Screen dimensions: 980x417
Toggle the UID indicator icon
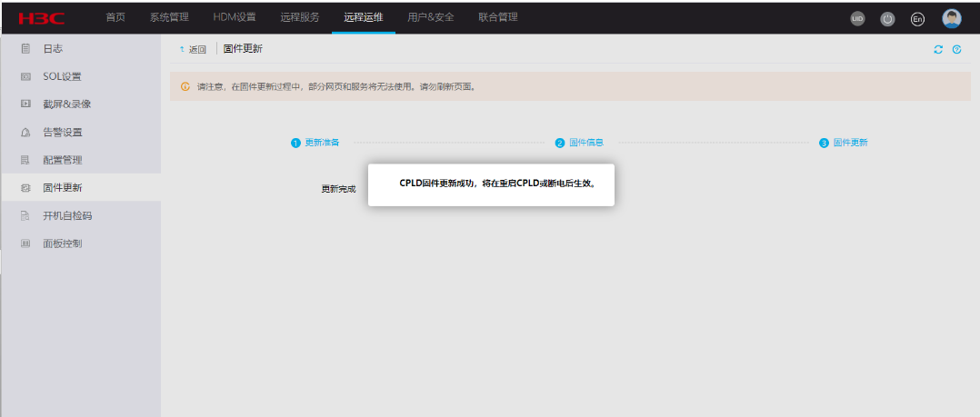(x=857, y=19)
